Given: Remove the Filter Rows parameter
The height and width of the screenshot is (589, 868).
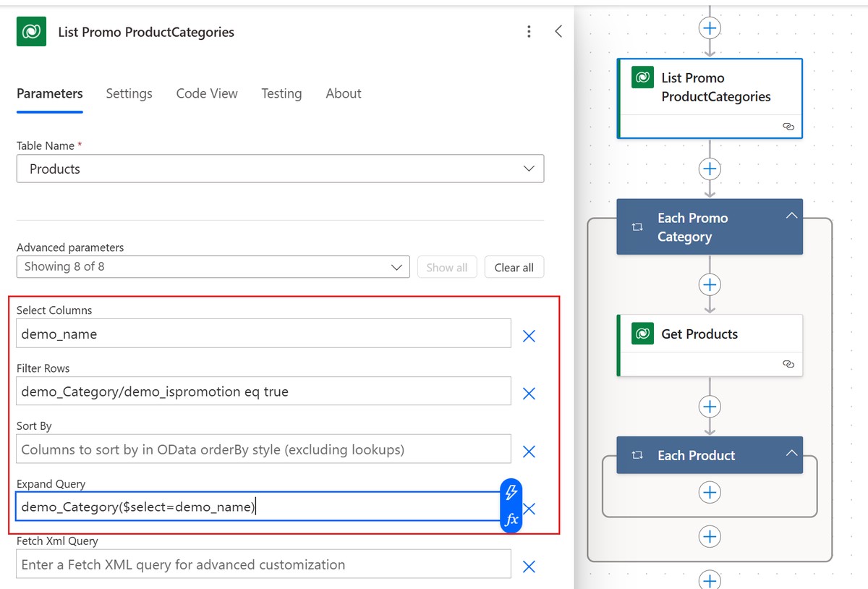Looking at the screenshot, I should point(529,394).
